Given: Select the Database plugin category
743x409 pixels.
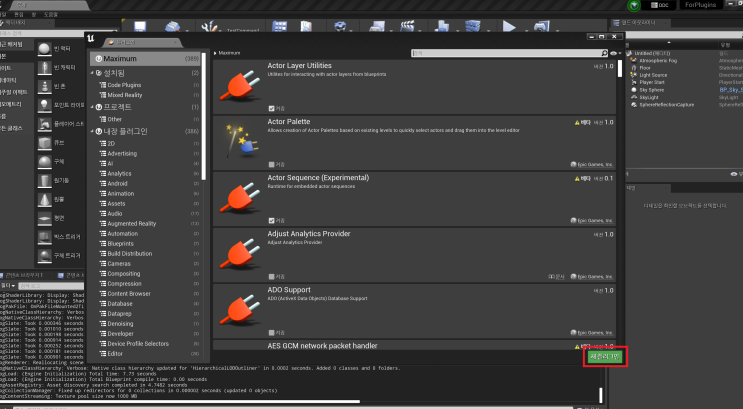Looking at the screenshot, I should point(120,303).
